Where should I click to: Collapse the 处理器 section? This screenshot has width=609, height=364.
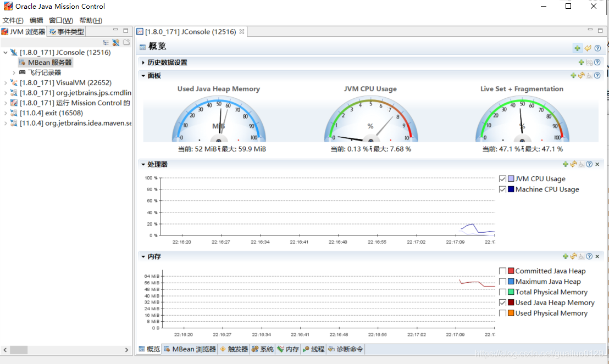coord(143,165)
